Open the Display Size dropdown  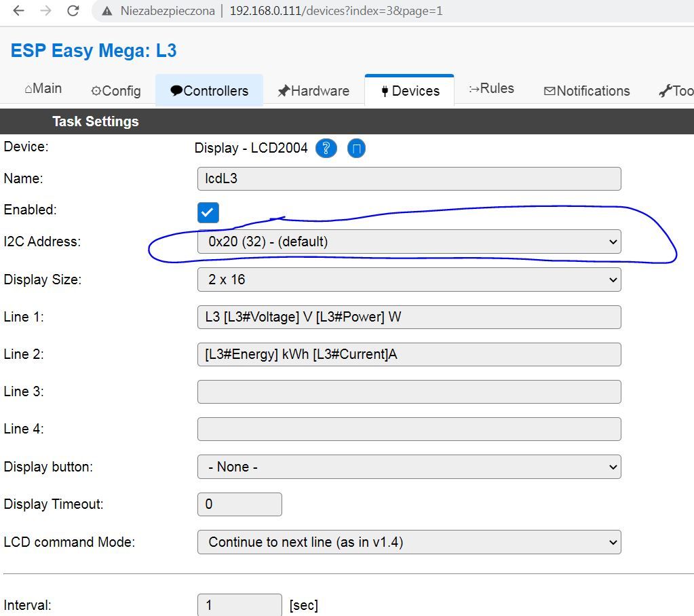tap(409, 280)
